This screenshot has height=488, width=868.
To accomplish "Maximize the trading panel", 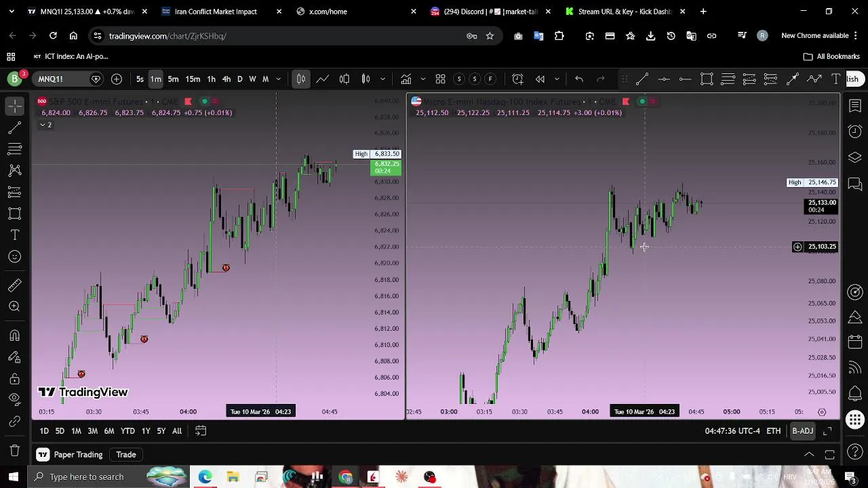I will point(829,455).
